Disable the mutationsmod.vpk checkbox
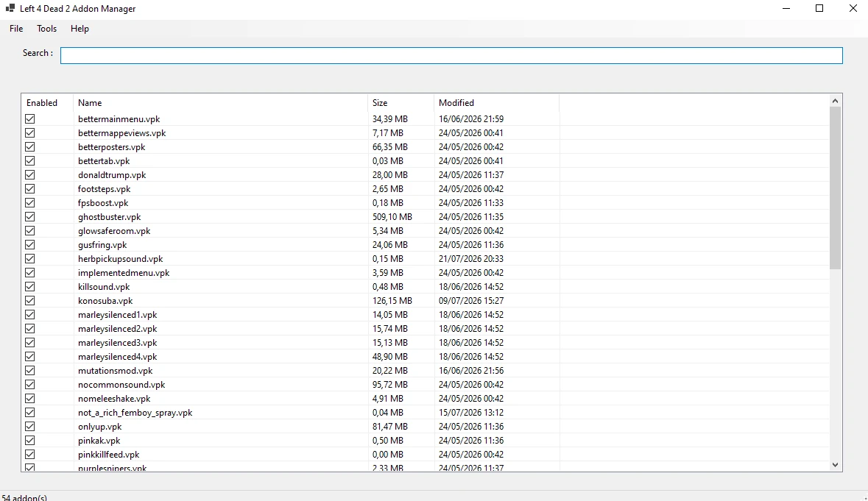This screenshot has height=501, width=868. [30, 371]
